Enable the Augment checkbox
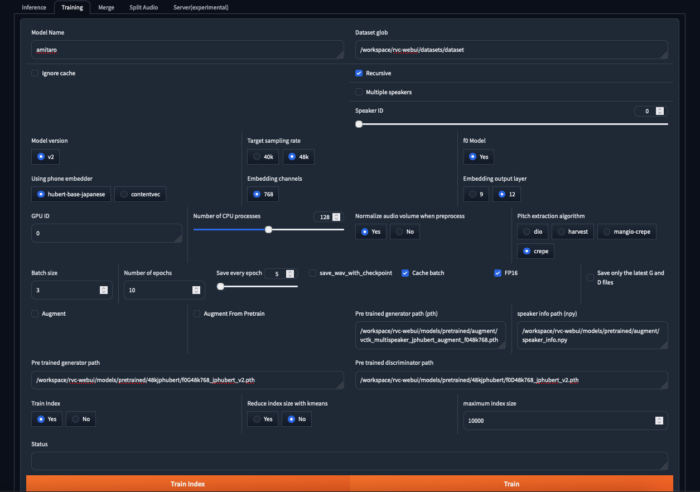Screen dimensions: 700x492 click(37, 313)
